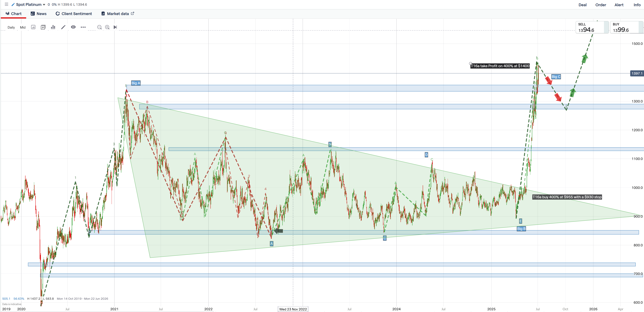Jump to latest candle with skip icon
Screen dimensions: 644x312
[x=115, y=27]
